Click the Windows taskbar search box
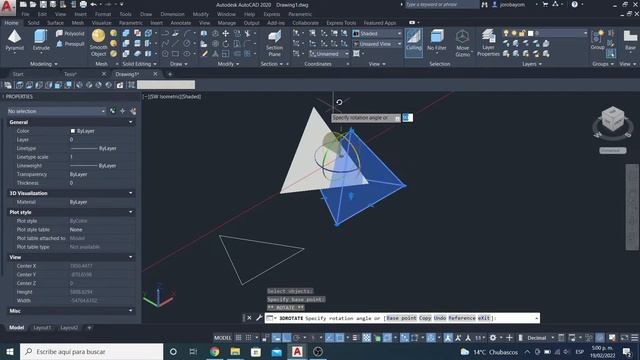Screen dimensions: 640x360 pos(91,351)
